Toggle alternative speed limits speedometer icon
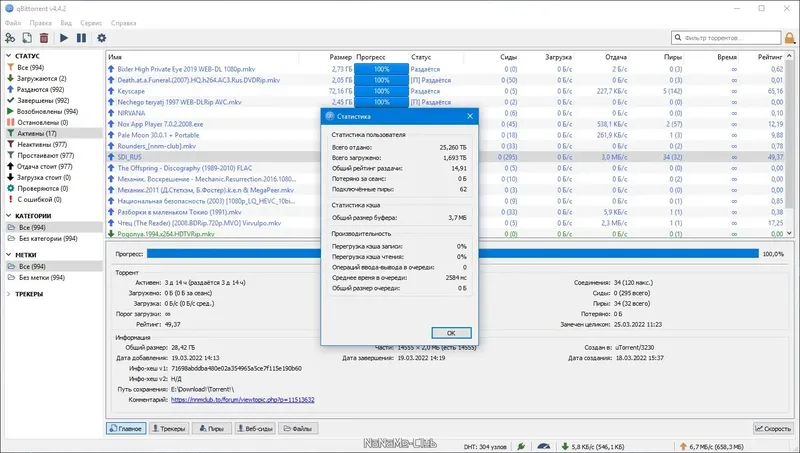 [544, 446]
